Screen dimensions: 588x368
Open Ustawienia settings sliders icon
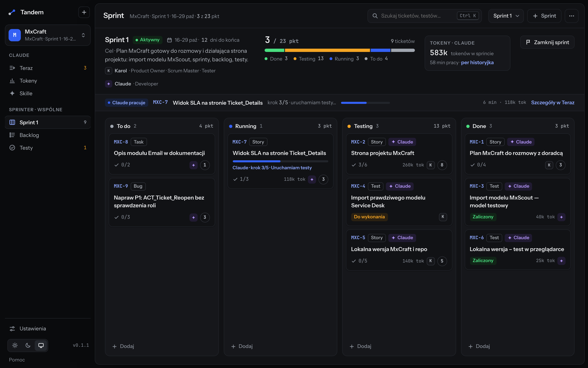[12, 329]
